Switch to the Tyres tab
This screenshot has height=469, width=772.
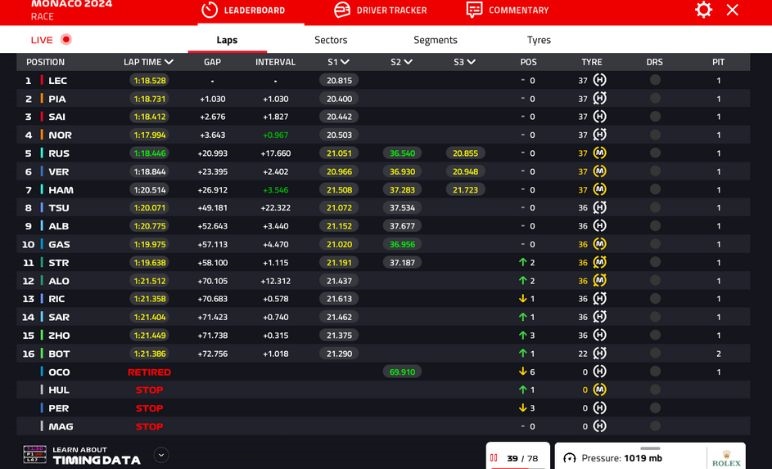point(539,40)
